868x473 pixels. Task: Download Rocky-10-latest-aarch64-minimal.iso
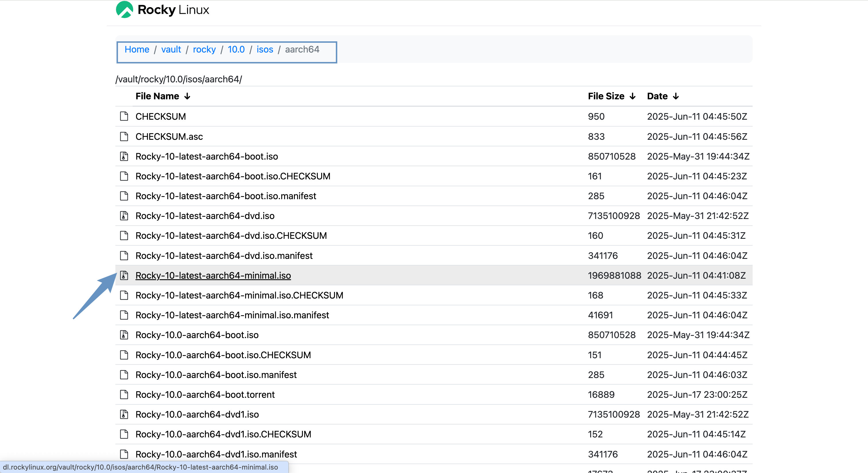pos(213,275)
